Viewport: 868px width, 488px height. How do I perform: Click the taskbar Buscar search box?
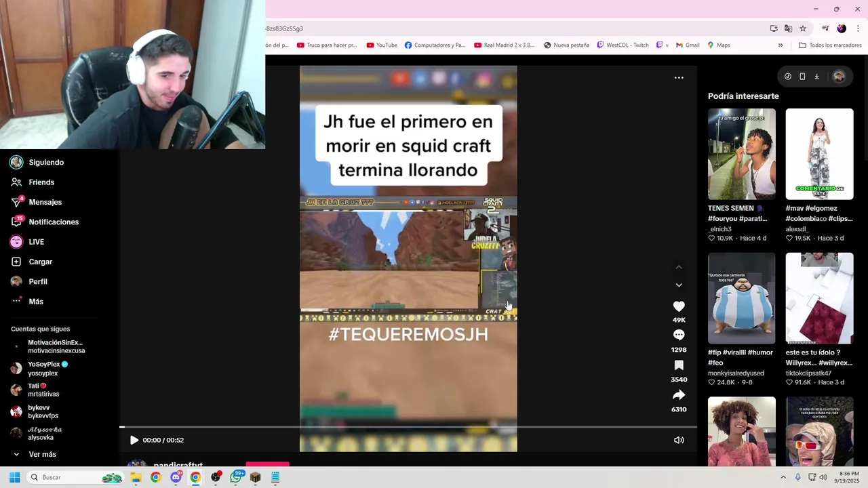76,477
